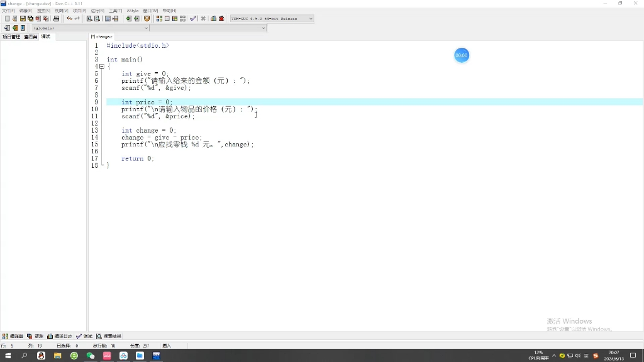Open Replace using the toolbar icon
Viewport: 644px width, 362px height.
coord(97,18)
